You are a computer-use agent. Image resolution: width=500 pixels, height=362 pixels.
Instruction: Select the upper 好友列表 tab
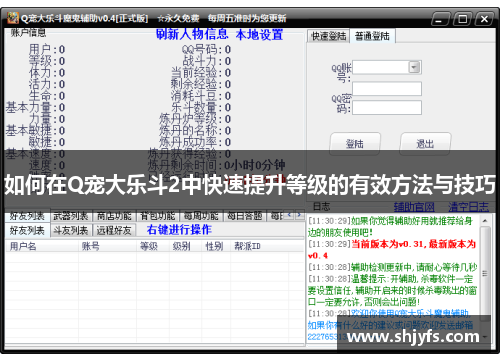(27, 216)
